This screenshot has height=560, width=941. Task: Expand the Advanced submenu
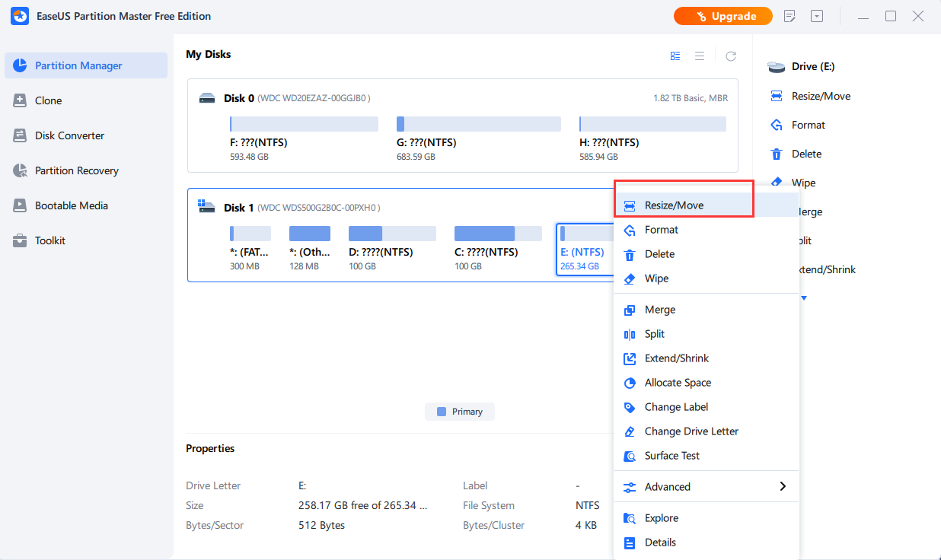pyautogui.click(x=707, y=487)
